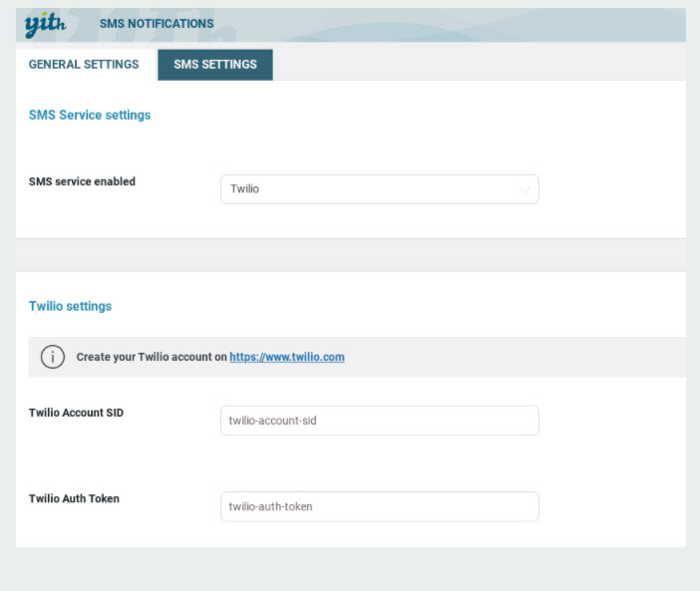Select the SMS Settings tab
The height and width of the screenshot is (591, 700).
[x=215, y=65]
